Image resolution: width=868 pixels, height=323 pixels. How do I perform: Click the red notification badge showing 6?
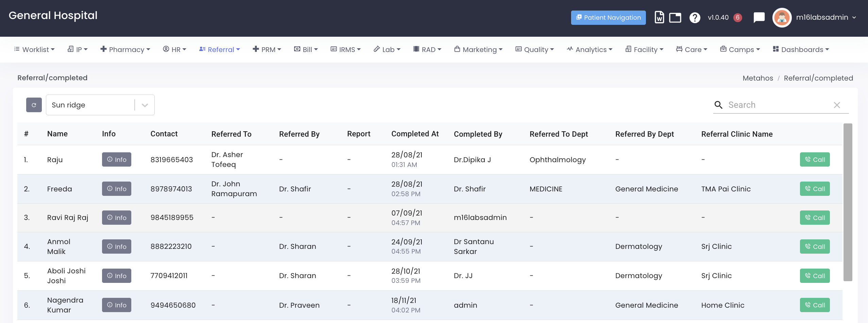tap(737, 17)
